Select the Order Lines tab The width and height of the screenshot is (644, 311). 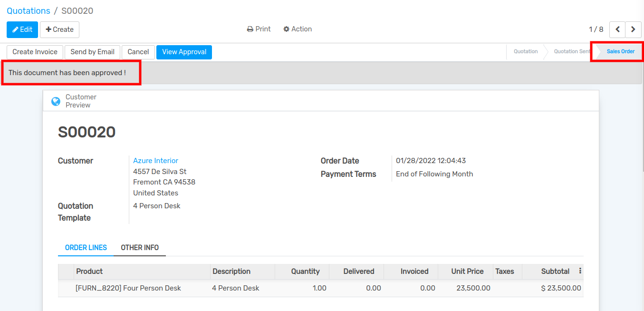[86, 248]
